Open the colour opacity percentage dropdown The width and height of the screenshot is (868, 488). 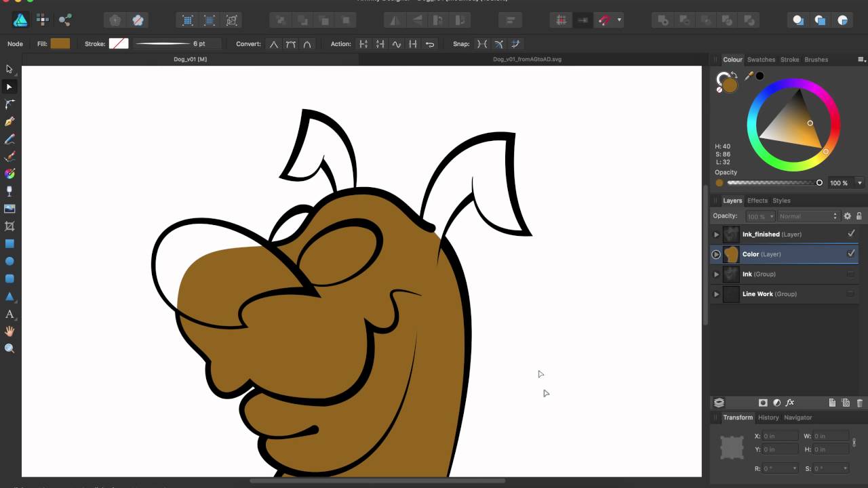coord(860,183)
